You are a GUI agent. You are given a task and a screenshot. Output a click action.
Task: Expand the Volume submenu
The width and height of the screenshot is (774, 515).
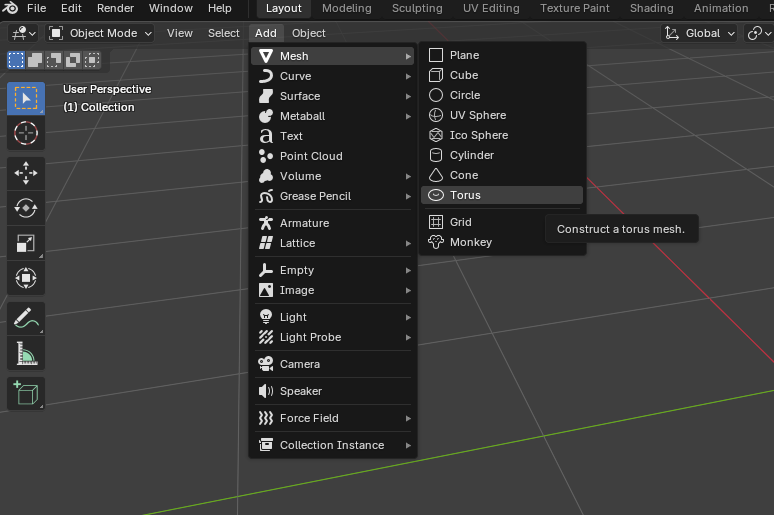(333, 176)
